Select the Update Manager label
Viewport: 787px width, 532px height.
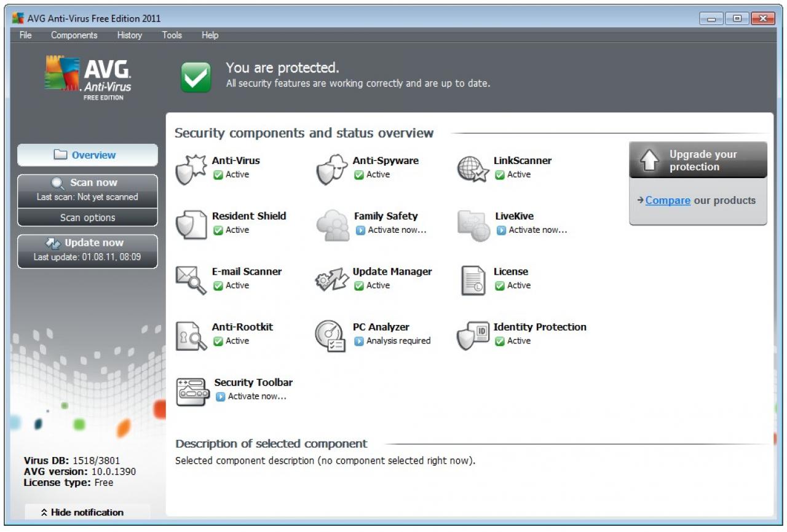(x=392, y=272)
